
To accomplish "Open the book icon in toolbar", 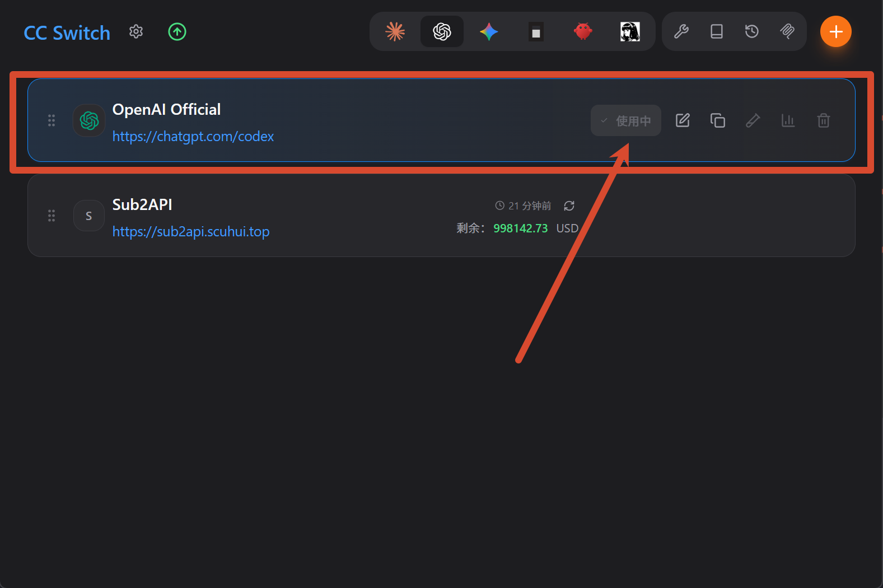I will (717, 31).
